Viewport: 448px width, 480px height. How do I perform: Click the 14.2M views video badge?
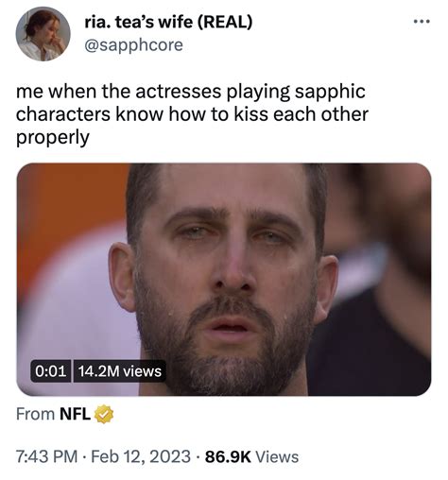(120, 371)
